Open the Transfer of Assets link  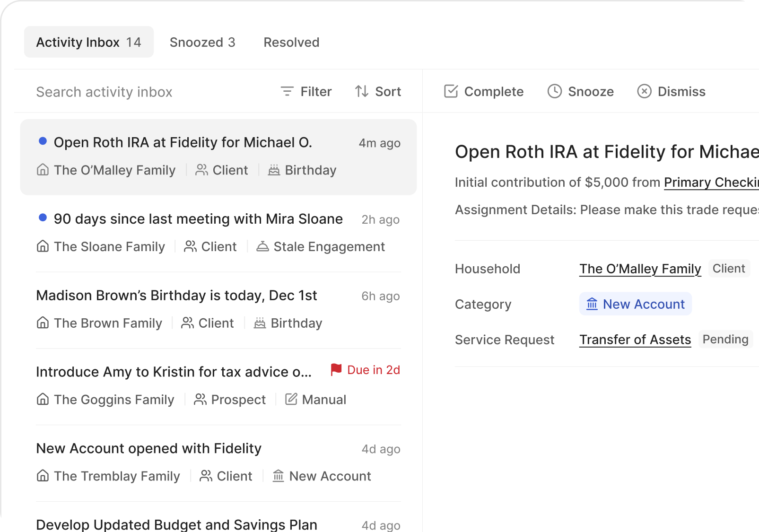point(635,340)
